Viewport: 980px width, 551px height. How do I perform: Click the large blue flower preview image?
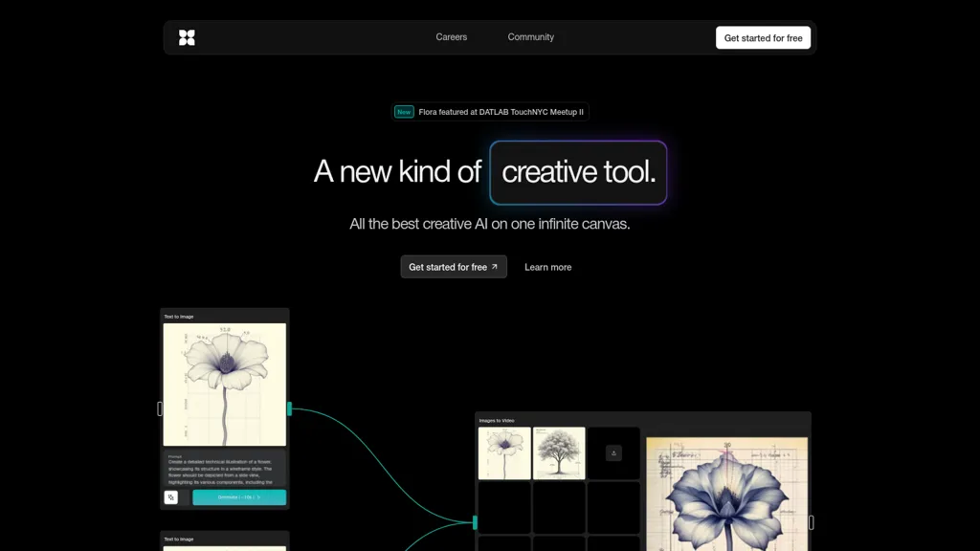coord(727,495)
